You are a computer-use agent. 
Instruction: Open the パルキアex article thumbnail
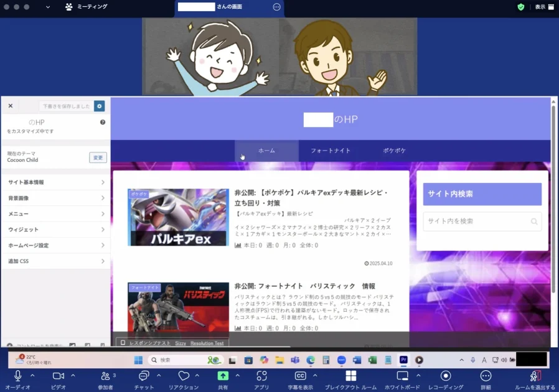tap(178, 217)
